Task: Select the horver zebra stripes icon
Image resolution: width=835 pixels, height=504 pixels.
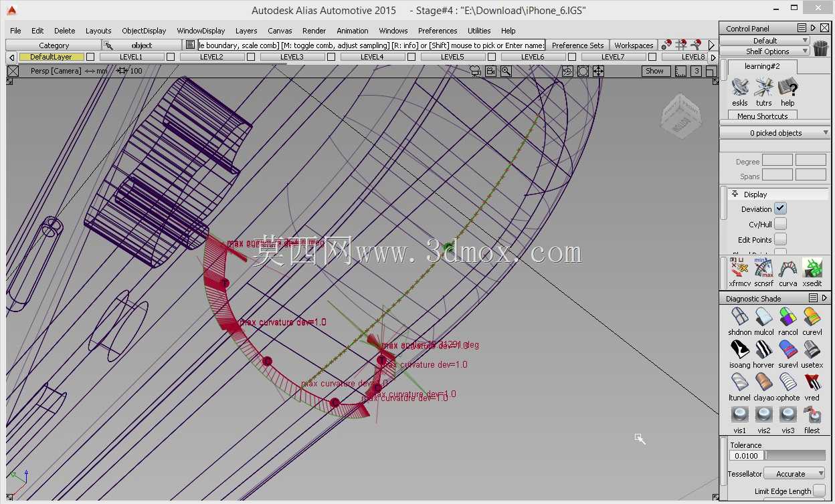Action: (x=763, y=349)
